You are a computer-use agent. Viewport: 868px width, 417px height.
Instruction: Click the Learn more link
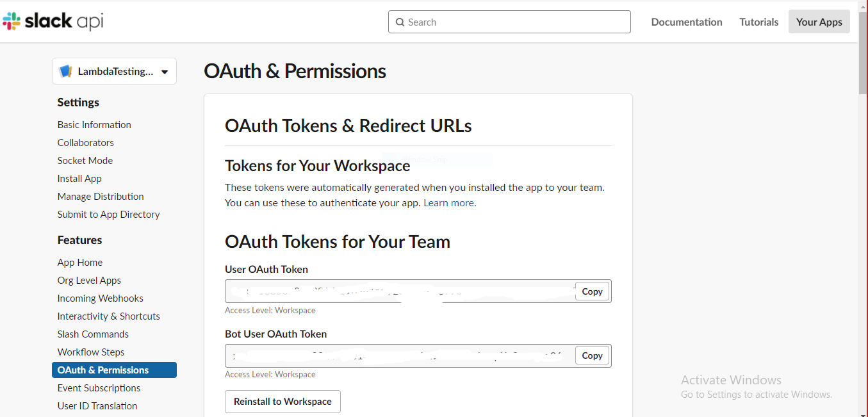coord(449,203)
